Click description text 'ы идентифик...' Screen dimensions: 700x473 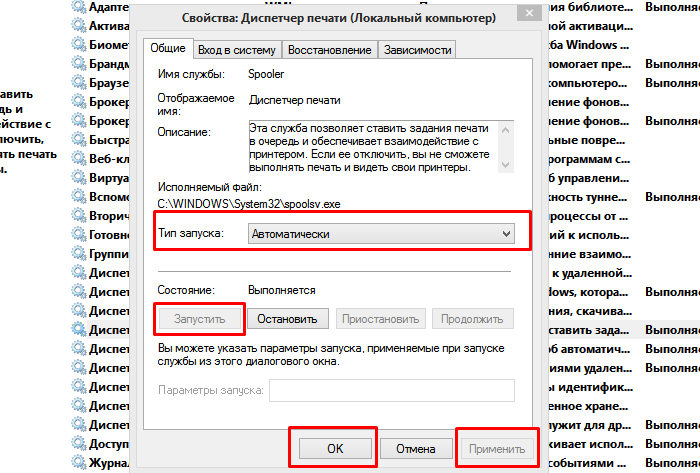591,387
